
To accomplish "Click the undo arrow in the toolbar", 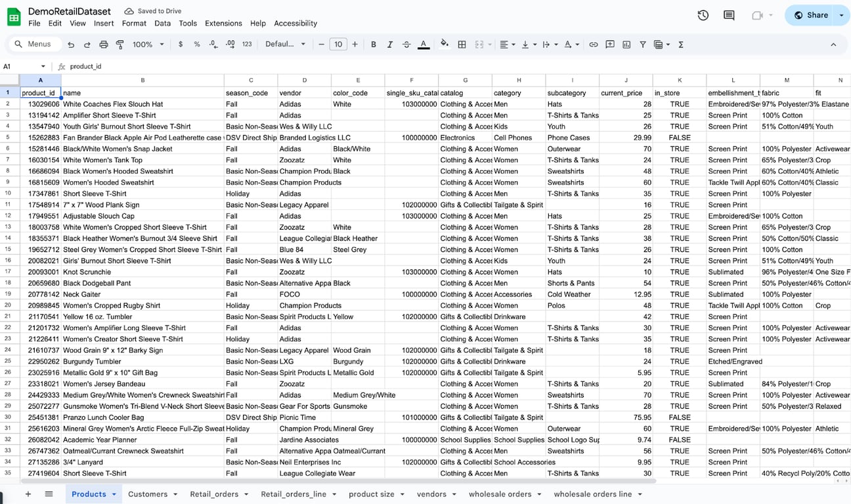I will [71, 45].
